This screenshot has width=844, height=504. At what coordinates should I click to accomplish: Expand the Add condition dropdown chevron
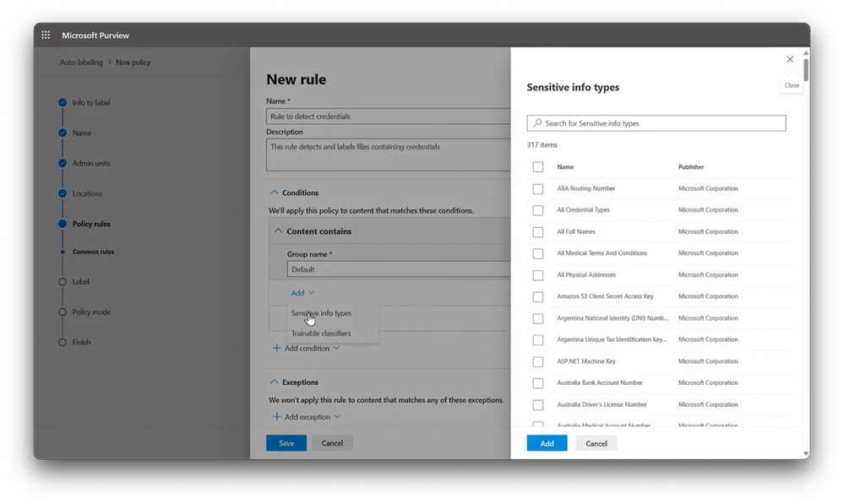336,348
